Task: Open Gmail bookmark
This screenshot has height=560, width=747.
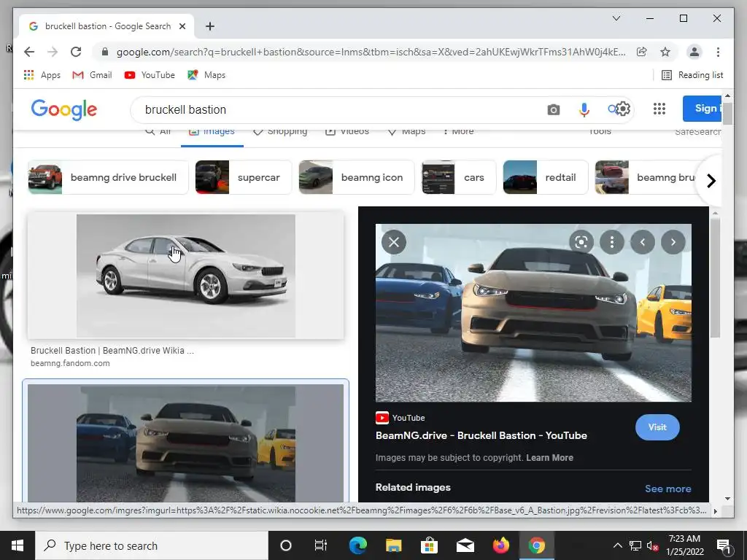Action: click(92, 75)
